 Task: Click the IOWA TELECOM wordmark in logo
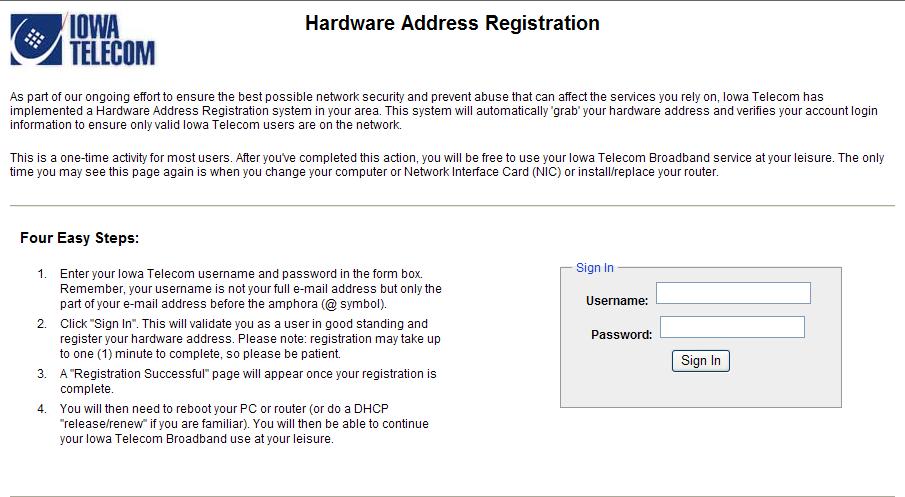click(x=112, y=40)
